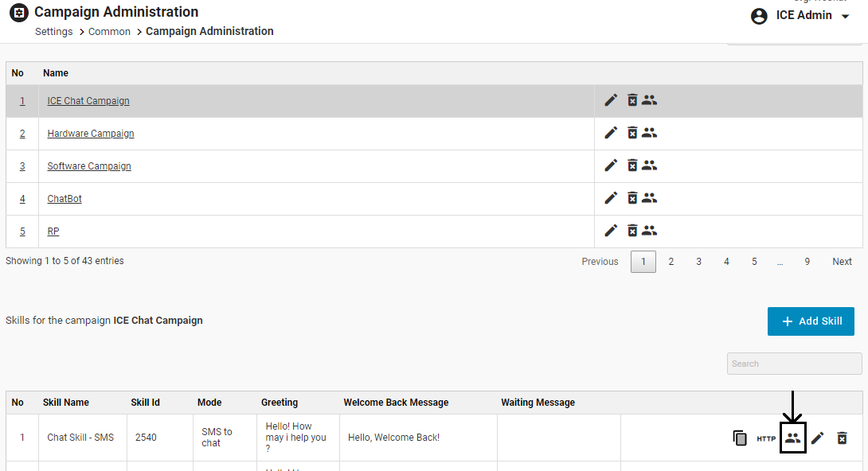Edit the Chat Skill - SMS skill
Screen dimensions: 868x471
click(x=818, y=438)
